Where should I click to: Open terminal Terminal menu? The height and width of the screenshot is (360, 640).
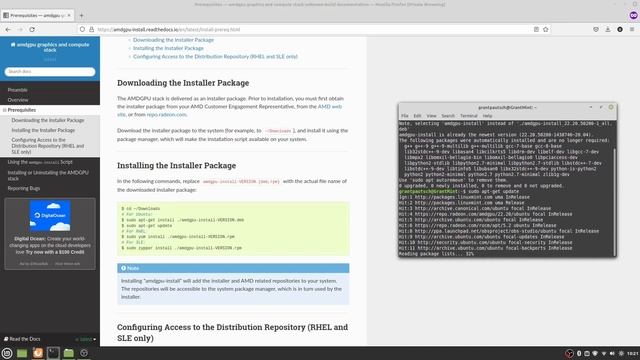[x=469, y=116]
